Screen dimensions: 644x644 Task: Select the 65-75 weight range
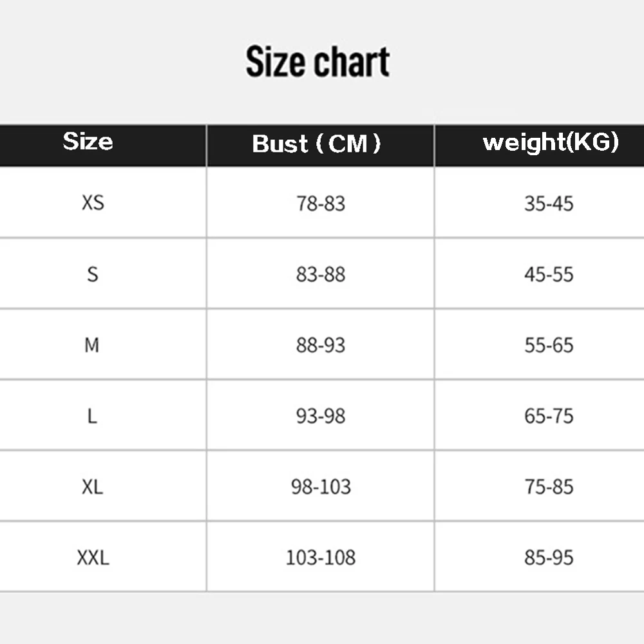pyautogui.click(x=549, y=416)
